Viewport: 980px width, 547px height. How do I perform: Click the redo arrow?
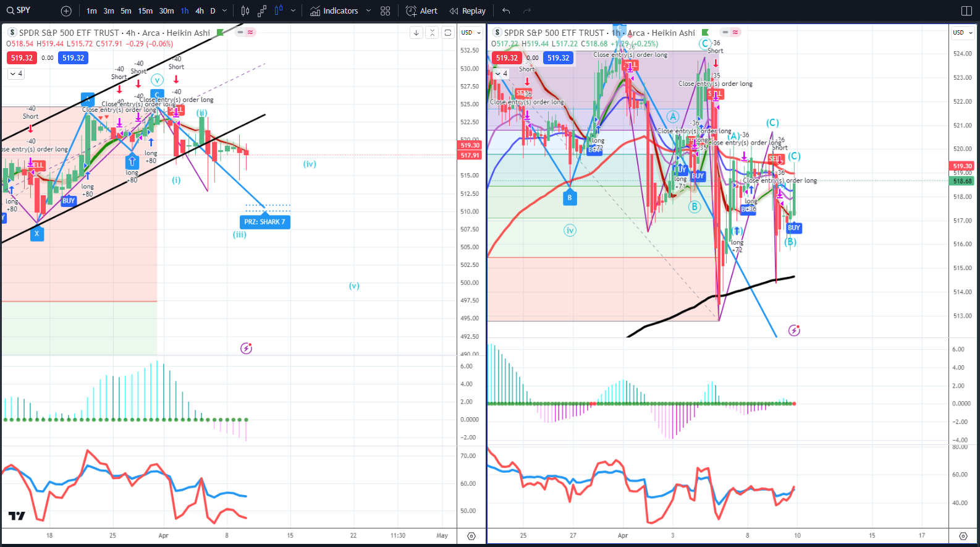tap(527, 11)
